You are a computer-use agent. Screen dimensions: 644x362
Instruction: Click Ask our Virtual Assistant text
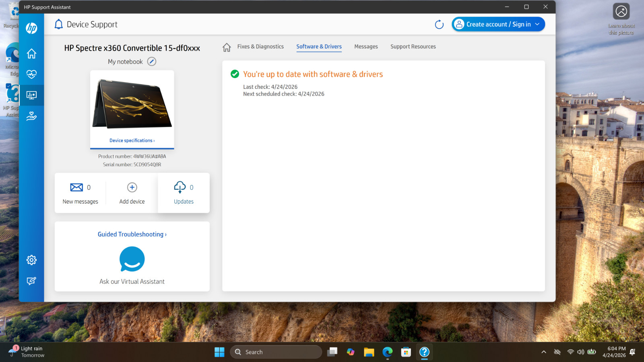[x=132, y=282]
